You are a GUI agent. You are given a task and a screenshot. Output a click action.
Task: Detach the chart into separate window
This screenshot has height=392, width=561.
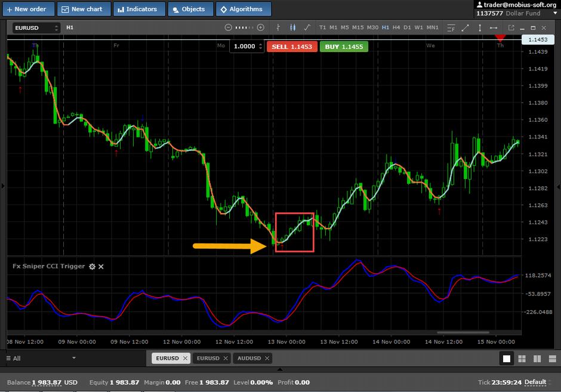point(511,28)
